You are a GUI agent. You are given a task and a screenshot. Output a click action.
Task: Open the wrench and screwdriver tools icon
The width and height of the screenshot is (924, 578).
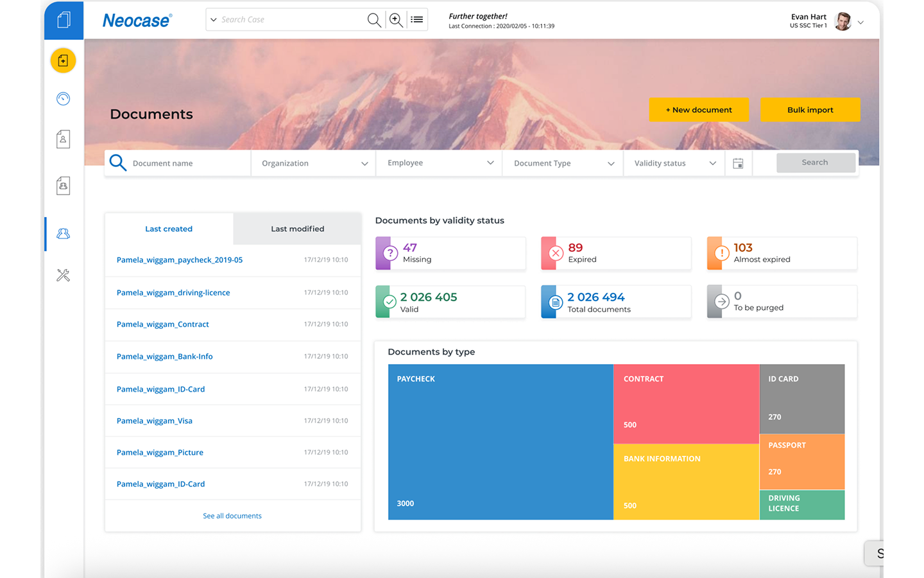[63, 276]
